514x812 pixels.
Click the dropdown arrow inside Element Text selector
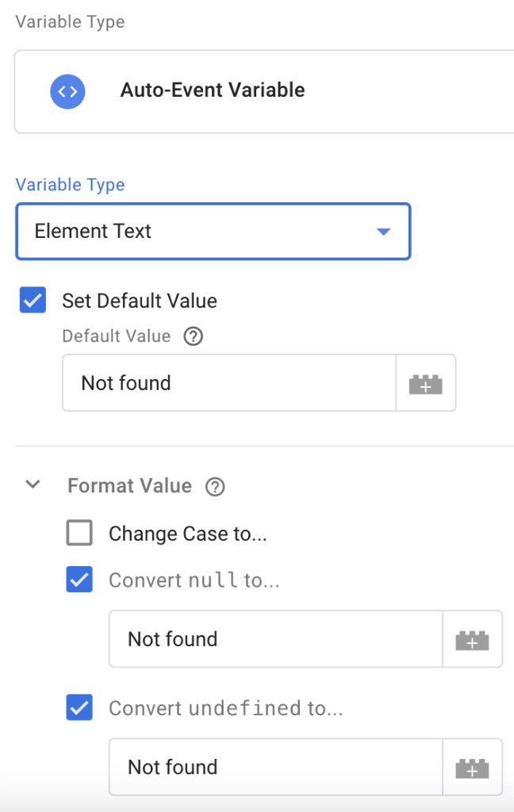coord(384,232)
